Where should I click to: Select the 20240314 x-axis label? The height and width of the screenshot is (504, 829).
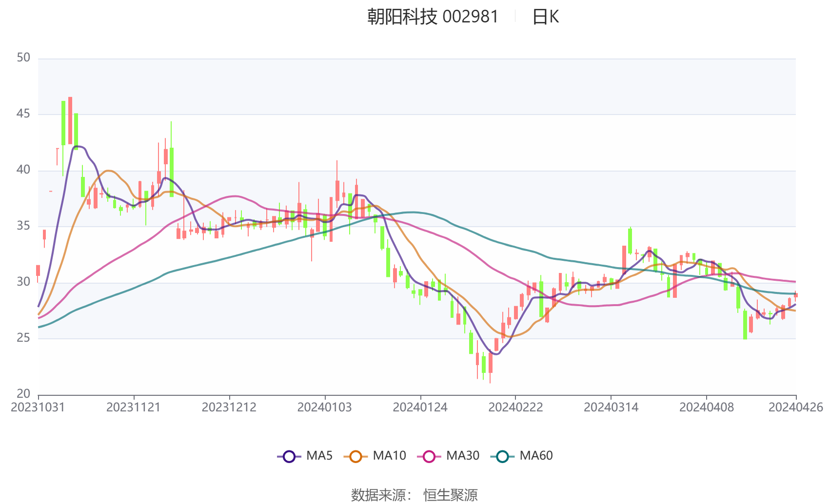611,407
